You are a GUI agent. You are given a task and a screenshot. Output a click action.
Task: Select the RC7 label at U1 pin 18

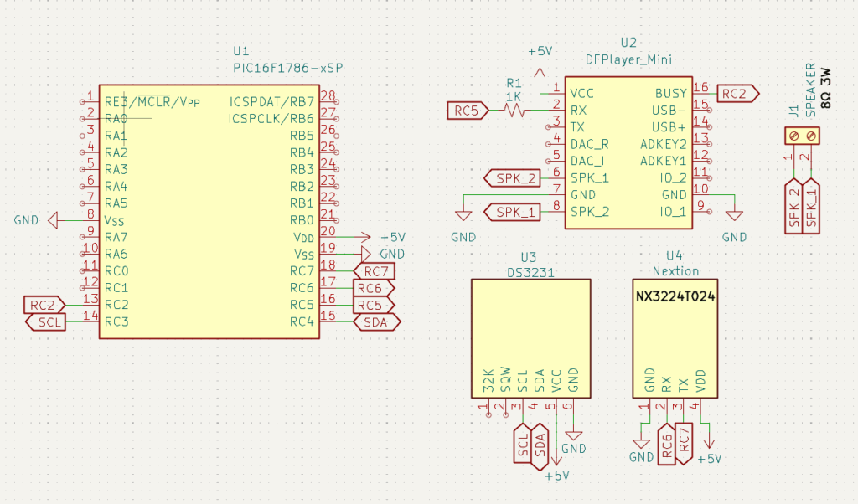[375, 271]
